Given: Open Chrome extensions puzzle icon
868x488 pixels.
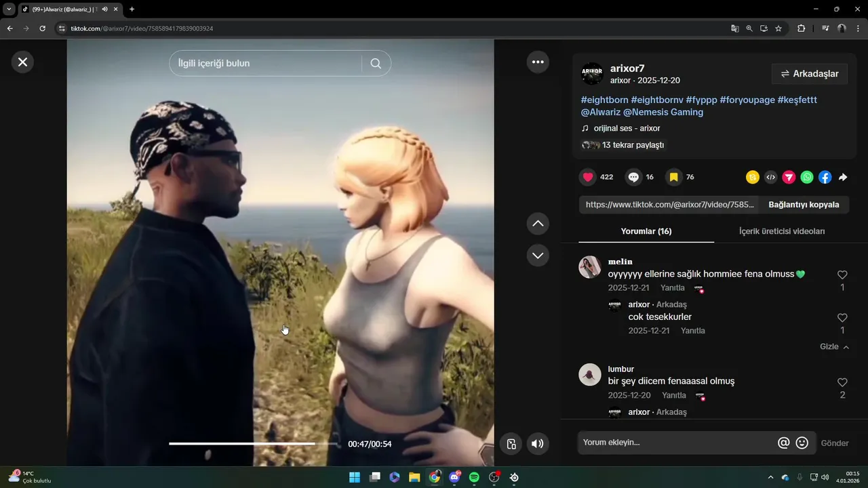Looking at the screenshot, I should click(802, 28).
